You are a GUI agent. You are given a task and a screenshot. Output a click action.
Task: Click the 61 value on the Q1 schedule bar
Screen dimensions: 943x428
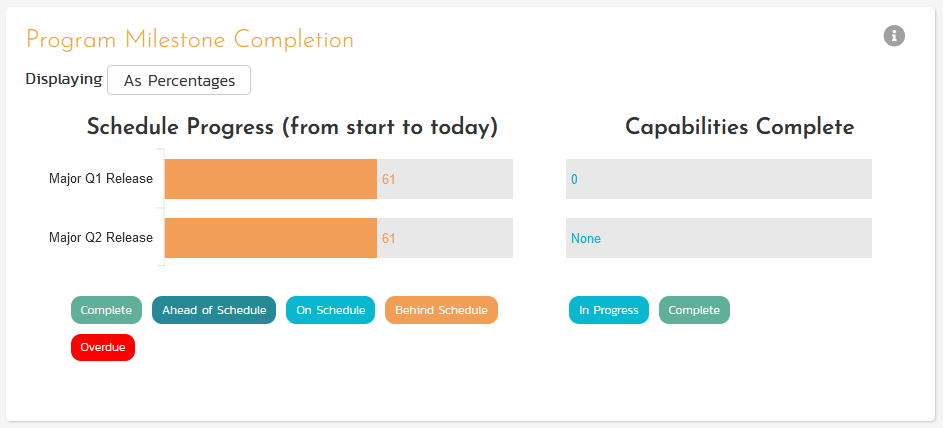[389, 180]
